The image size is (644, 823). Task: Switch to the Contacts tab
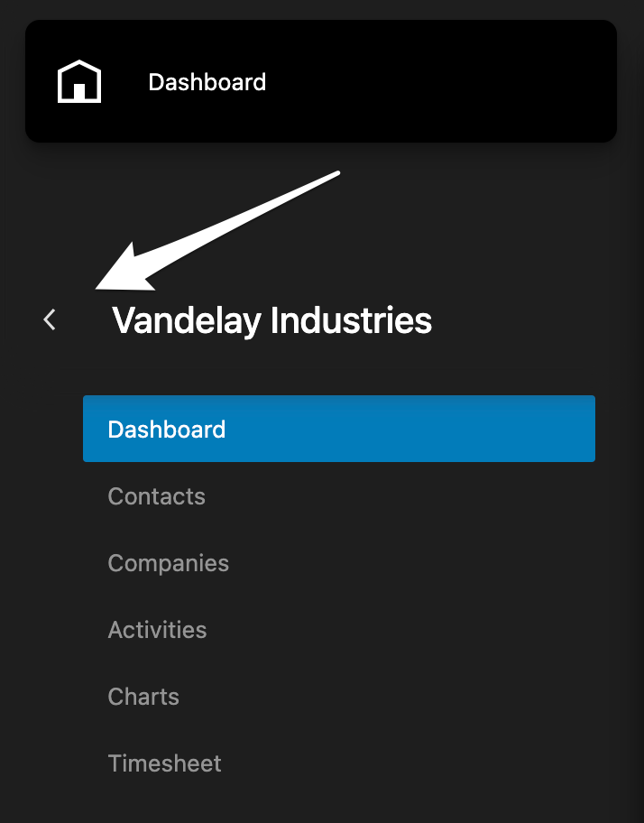coord(156,496)
